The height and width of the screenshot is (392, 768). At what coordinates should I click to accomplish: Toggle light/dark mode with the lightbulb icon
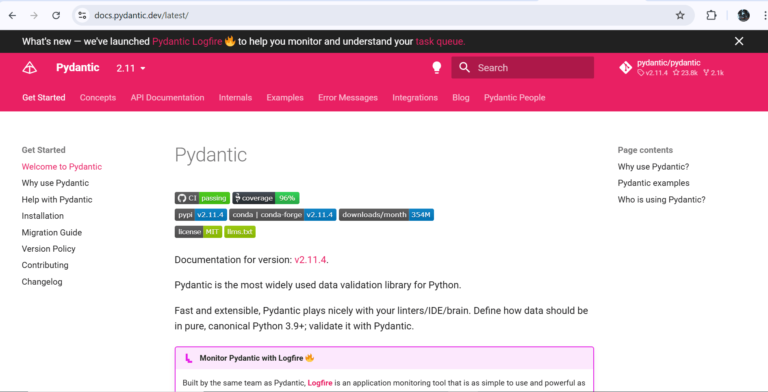[x=436, y=68]
